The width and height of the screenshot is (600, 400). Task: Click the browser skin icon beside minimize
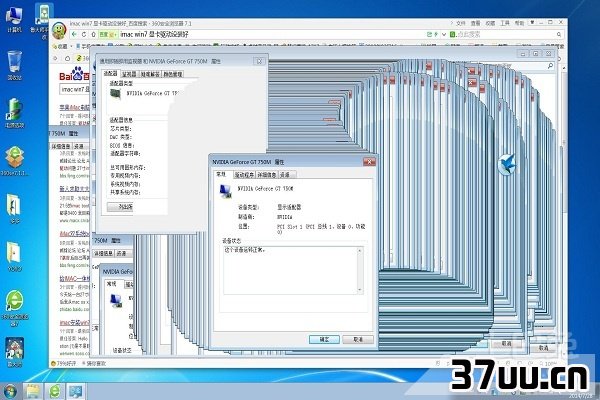point(532,23)
